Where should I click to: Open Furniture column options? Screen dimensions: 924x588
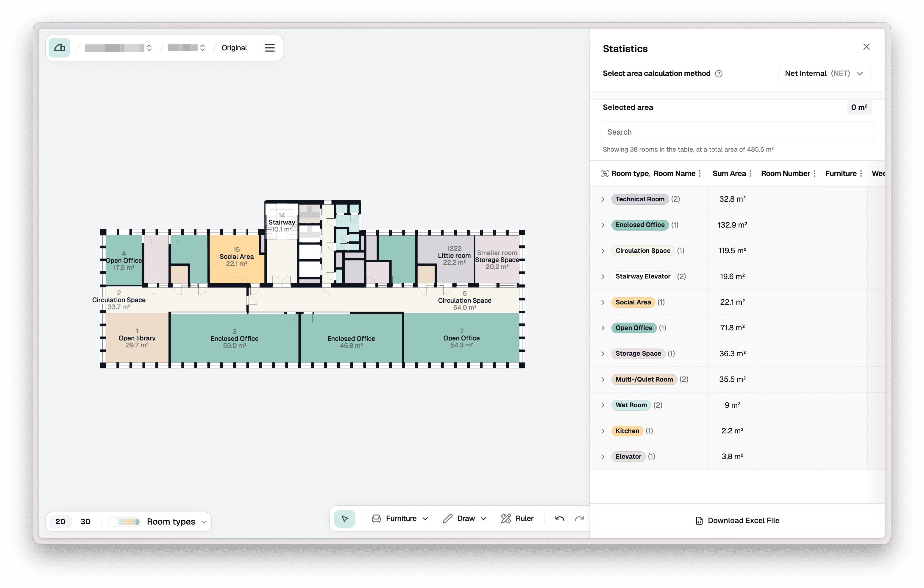861,174
